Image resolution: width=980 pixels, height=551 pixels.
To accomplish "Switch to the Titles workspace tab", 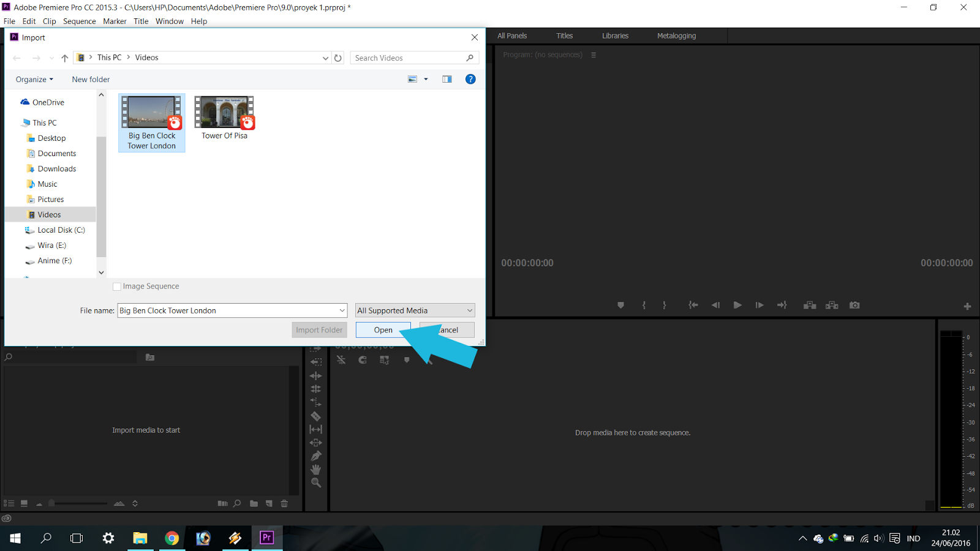I will point(565,36).
